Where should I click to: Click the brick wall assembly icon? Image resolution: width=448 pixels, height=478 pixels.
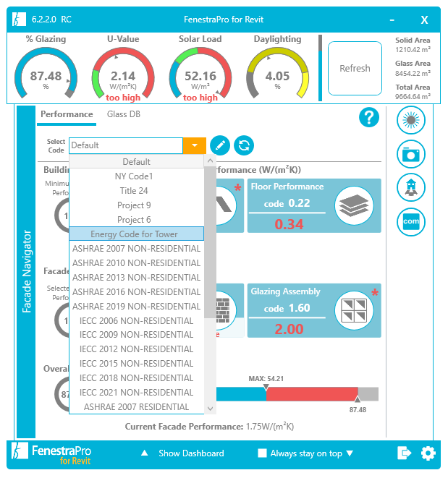point(223,311)
